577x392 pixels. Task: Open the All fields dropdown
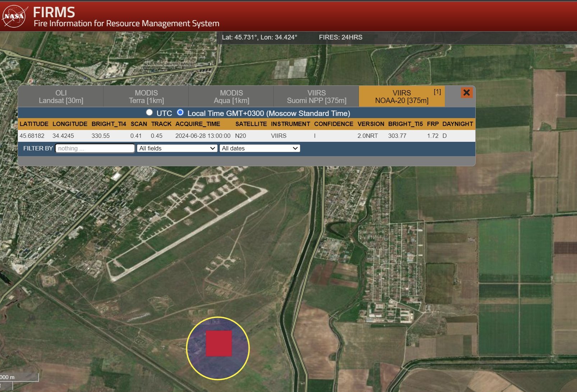(177, 148)
